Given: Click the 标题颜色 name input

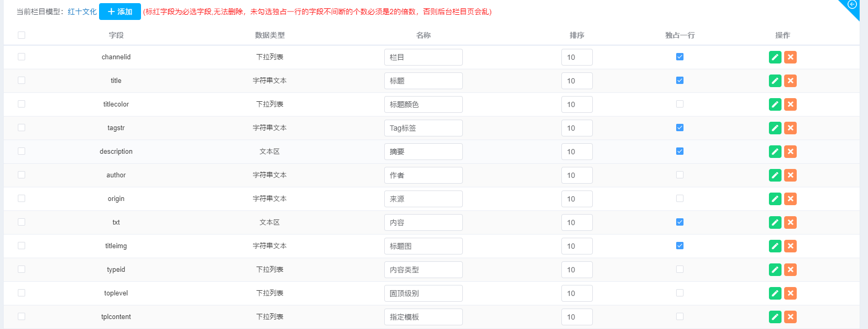Looking at the screenshot, I should pyautogui.click(x=424, y=104).
